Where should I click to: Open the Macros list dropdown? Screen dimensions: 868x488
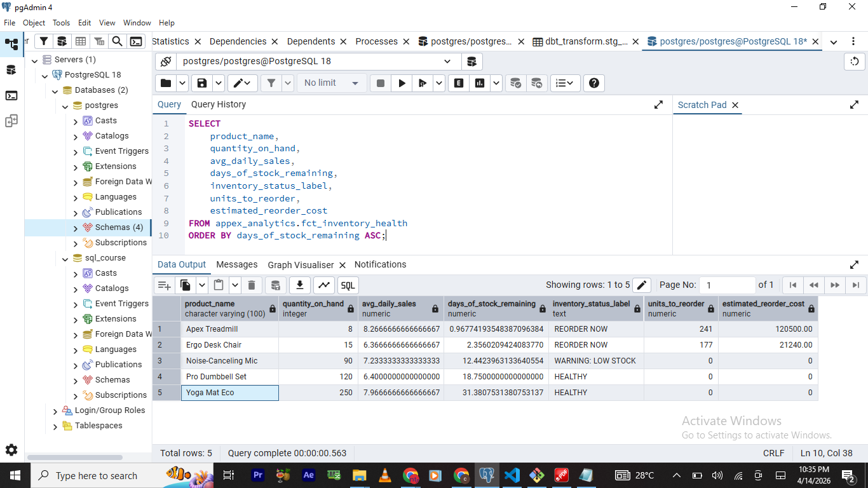[564, 83]
